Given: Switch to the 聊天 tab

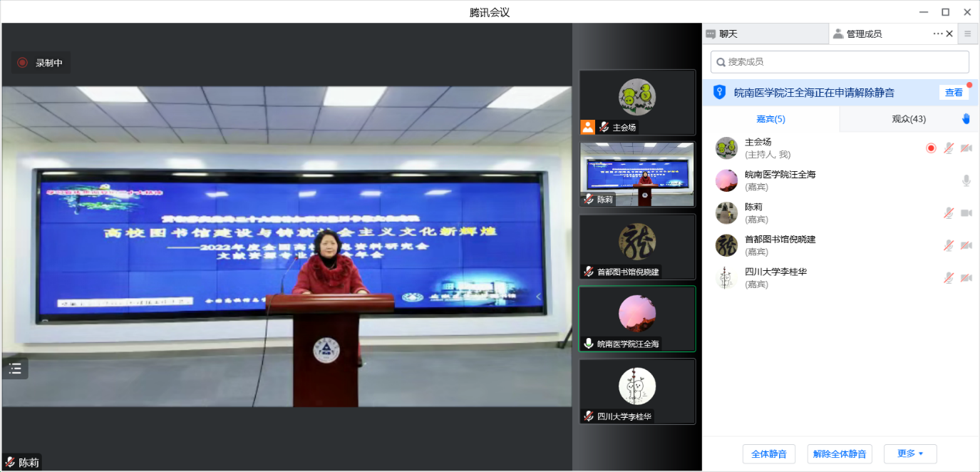Looking at the screenshot, I should coord(765,34).
